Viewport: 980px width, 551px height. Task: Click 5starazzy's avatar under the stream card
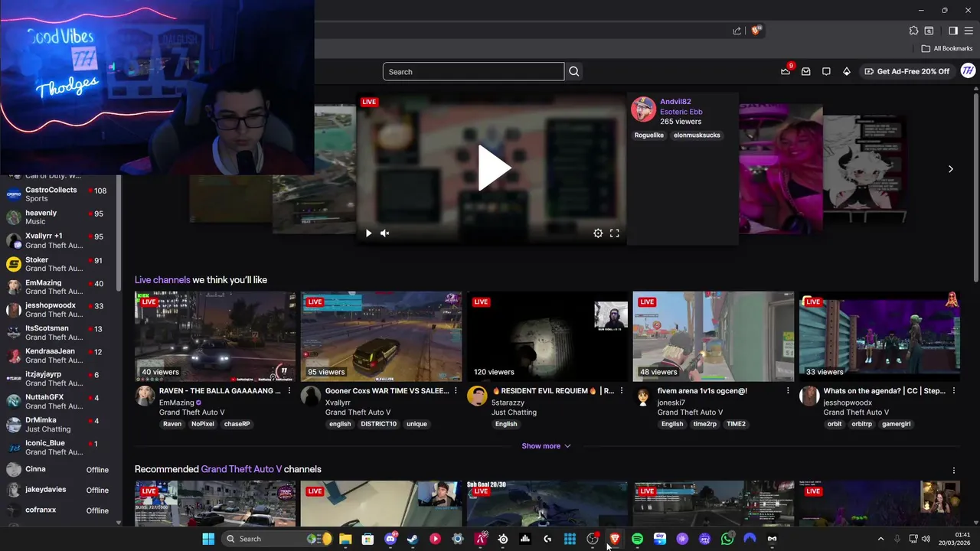coord(477,396)
